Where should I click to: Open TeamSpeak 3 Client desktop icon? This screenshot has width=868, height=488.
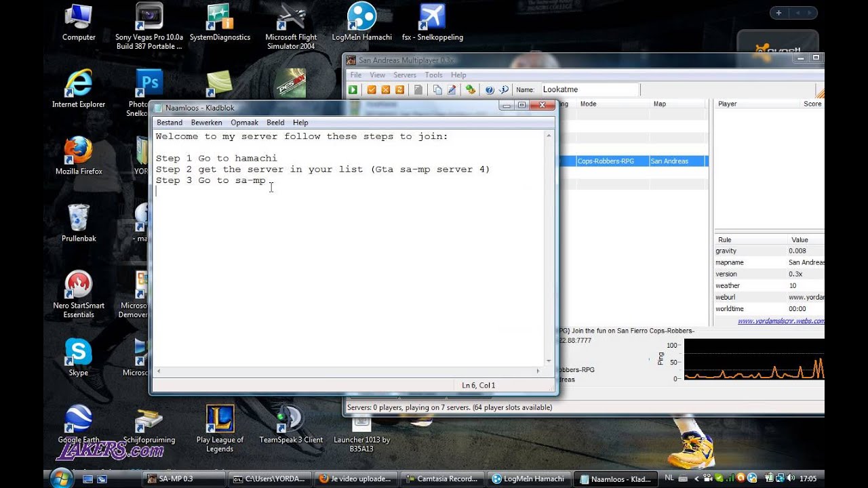click(291, 425)
